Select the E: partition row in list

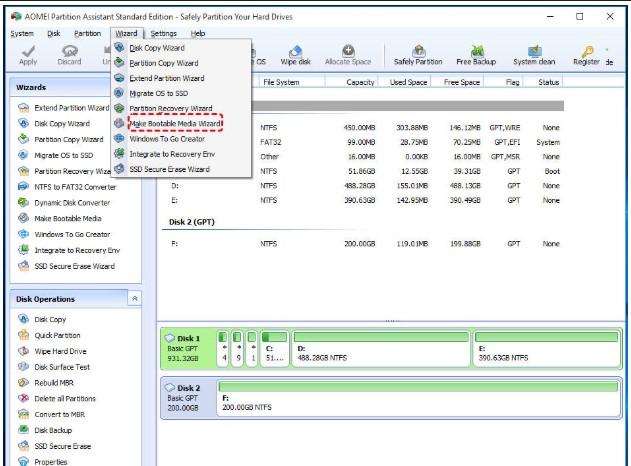click(365, 200)
